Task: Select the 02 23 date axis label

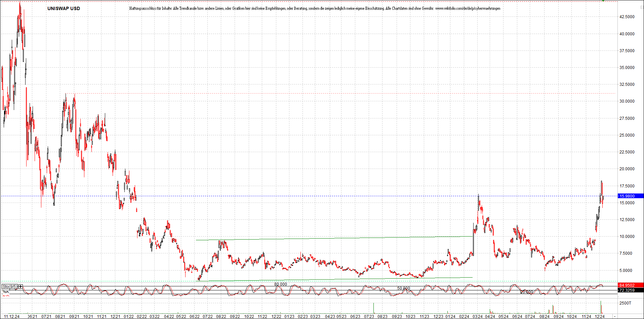Action: pyautogui.click(x=303, y=317)
